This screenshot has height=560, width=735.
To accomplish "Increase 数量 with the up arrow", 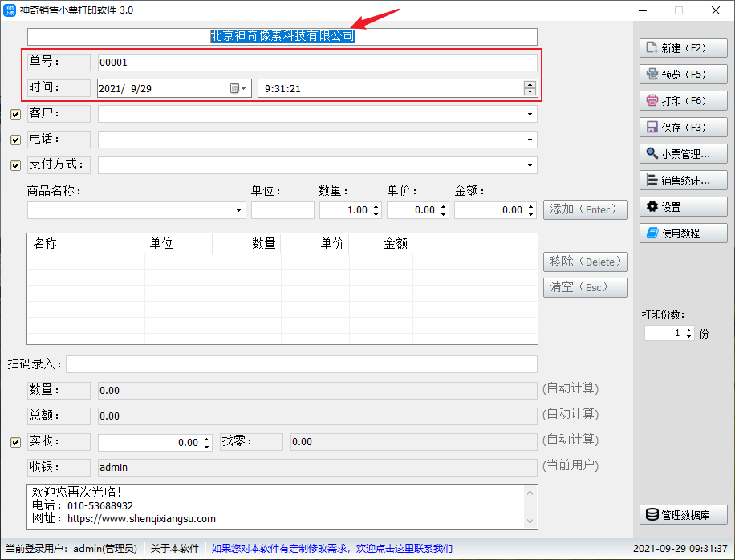I will point(376,207).
